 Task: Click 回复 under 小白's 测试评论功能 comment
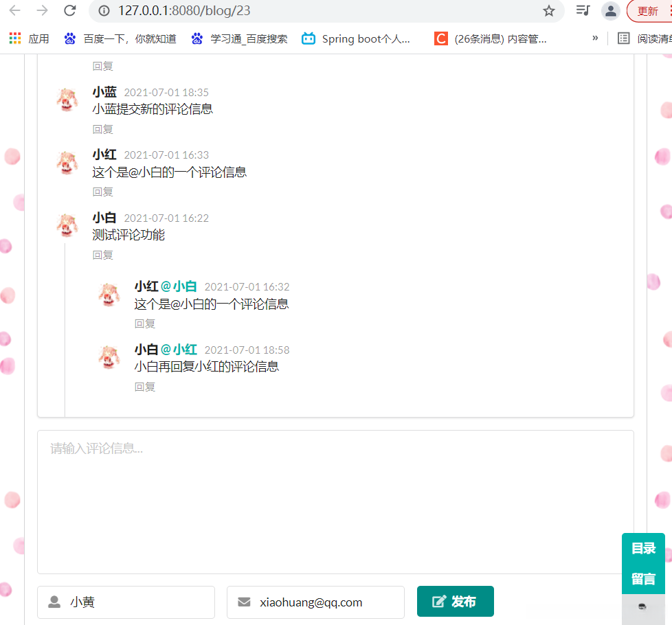click(x=102, y=255)
